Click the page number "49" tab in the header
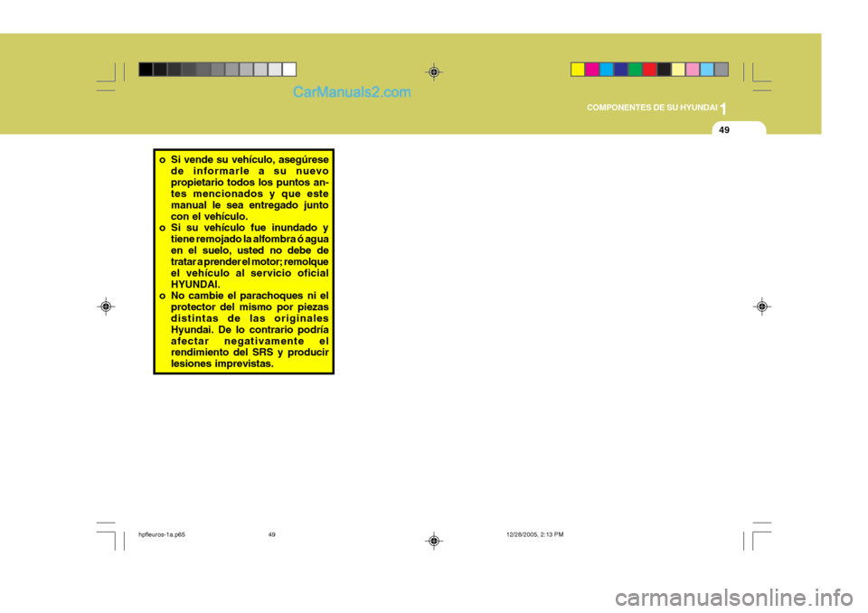 tap(724, 130)
